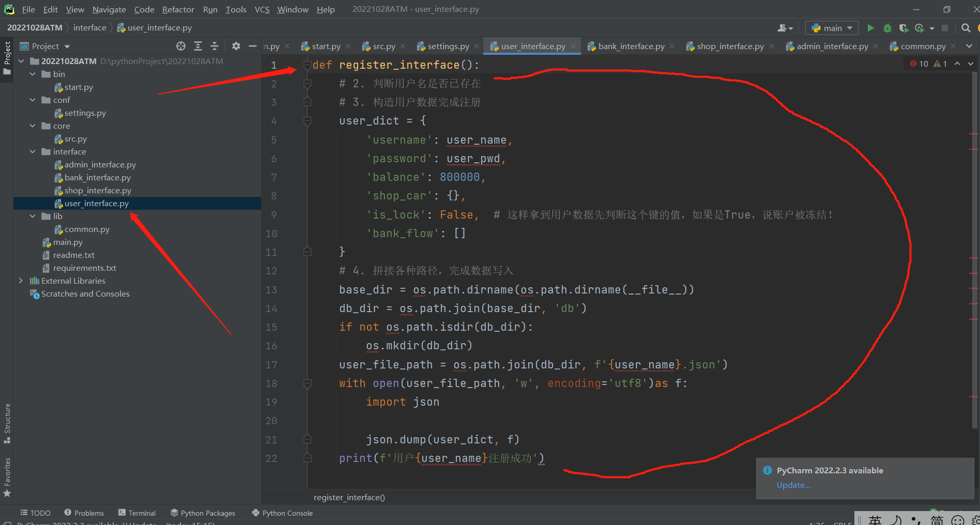Click the Collapse All icon in Project panel
The height and width of the screenshot is (525, 980).
(215, 46)
